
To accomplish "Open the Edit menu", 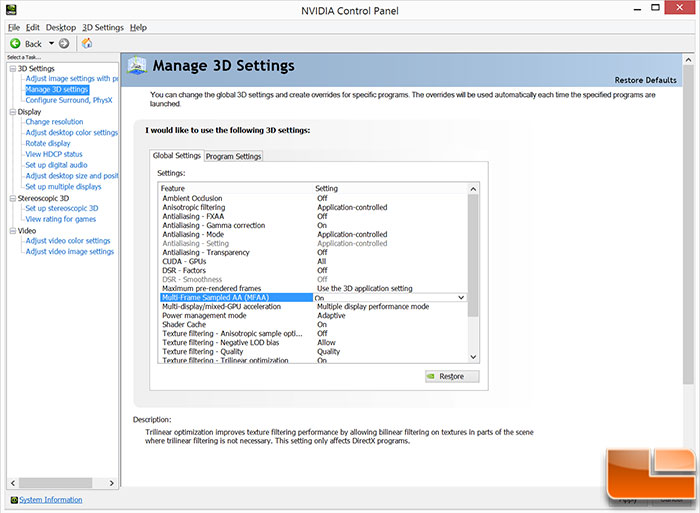I will coord(33,28).
